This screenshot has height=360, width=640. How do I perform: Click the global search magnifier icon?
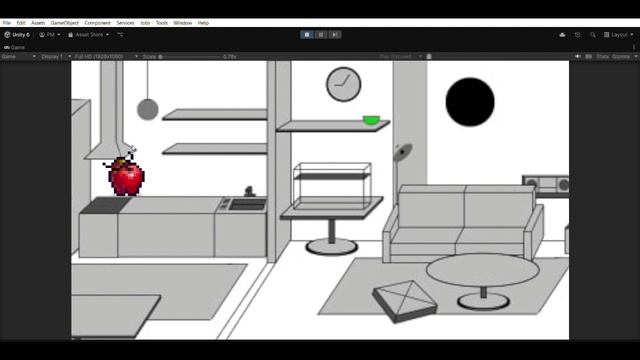(x=593, y=35)
